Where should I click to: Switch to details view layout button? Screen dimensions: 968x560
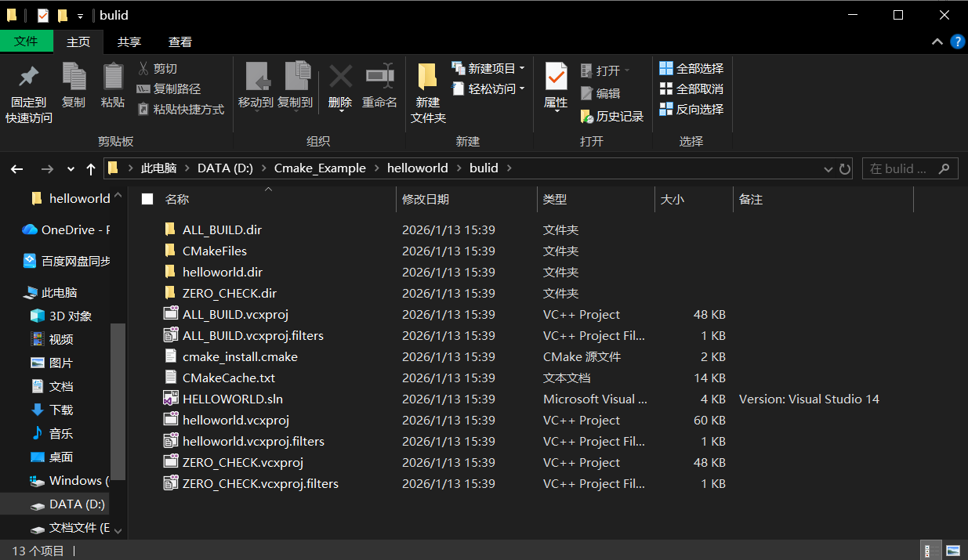tap(930, 551)
